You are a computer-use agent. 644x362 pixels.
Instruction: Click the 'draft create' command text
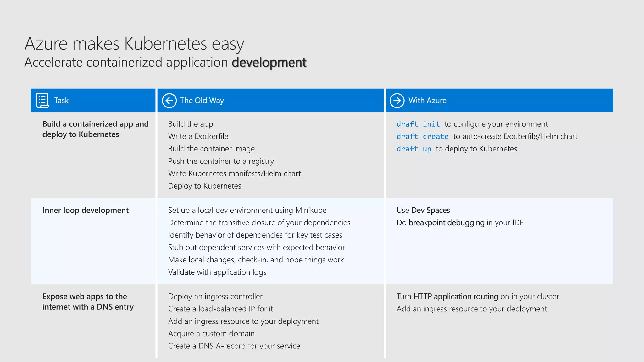422,136
